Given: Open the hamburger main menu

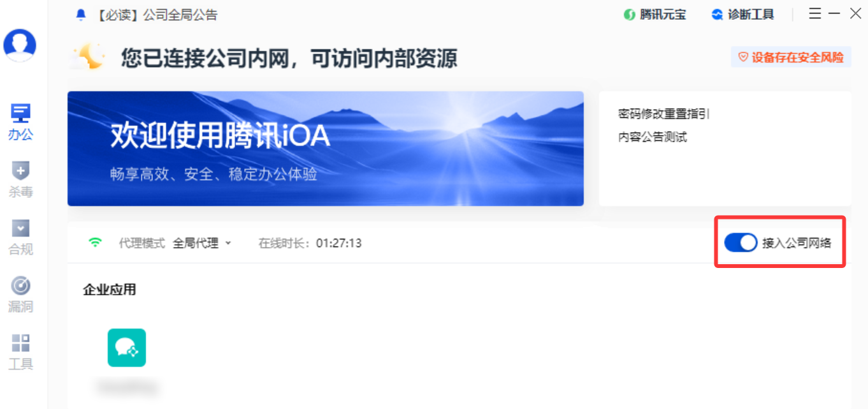Looking at the screenshot, I should pos(815,13).
